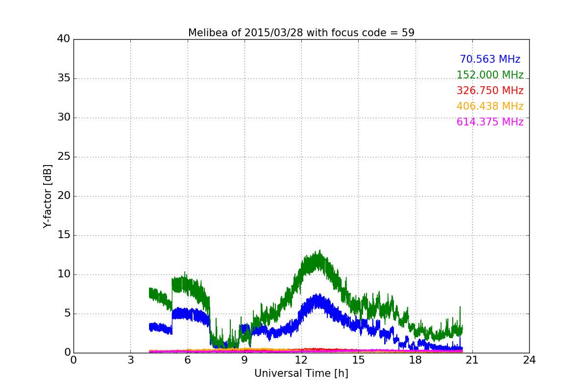This screenshot has width=588, height=392.
Task: Click the y-axis tick label 30
Action: tap(64, 118)
